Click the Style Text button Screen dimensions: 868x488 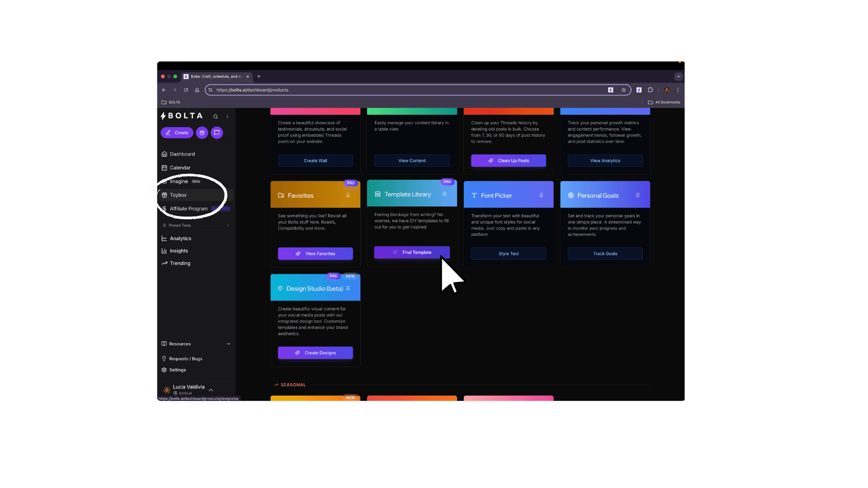[509, 254]
